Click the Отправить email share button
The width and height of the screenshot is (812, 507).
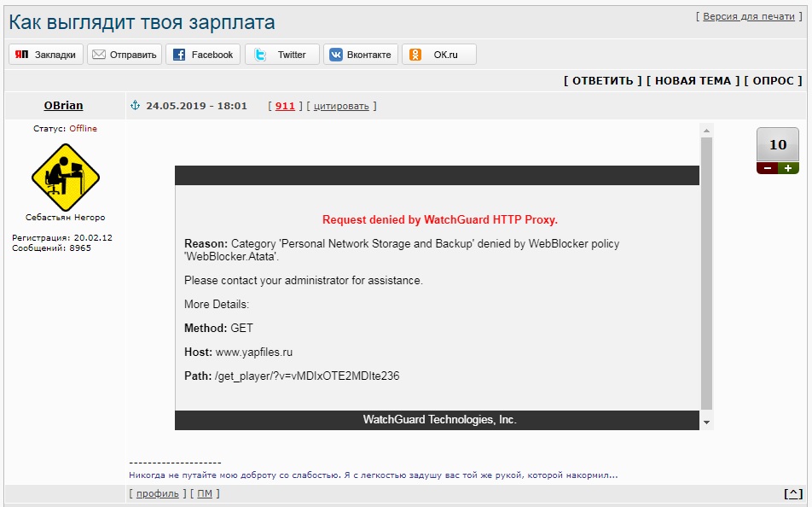point(125,55)
